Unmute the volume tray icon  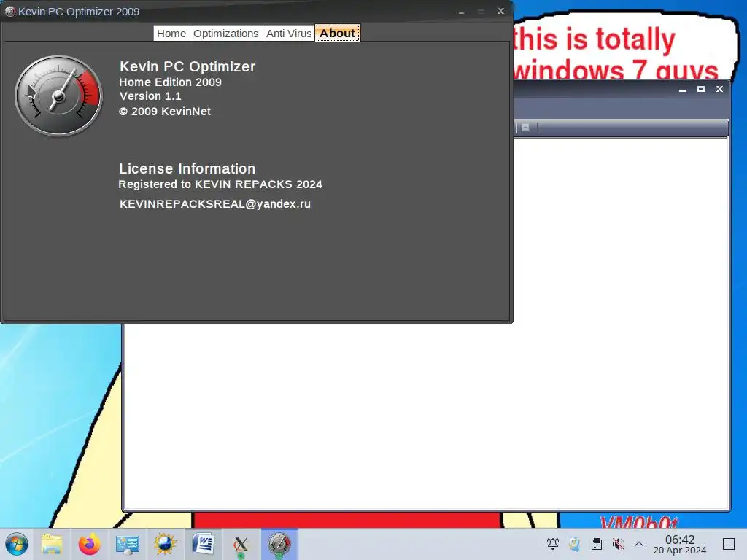click(x=618, y=544)
